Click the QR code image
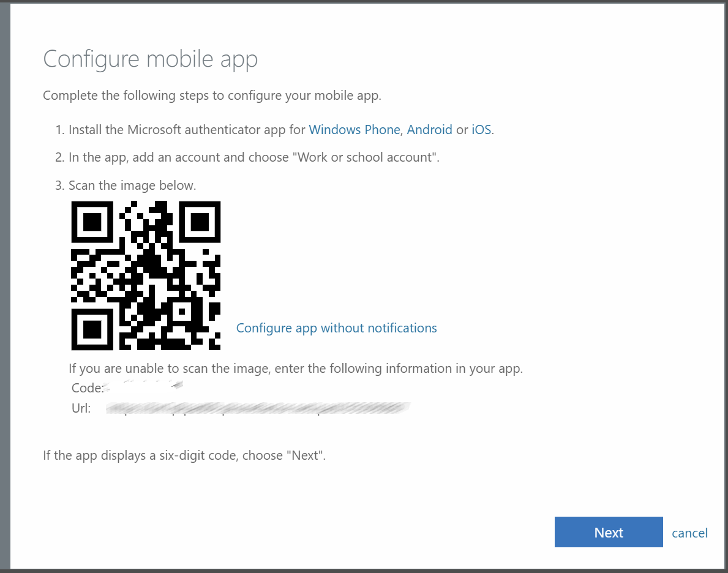This screenshot has height=573, width=728. coord(146,275)
